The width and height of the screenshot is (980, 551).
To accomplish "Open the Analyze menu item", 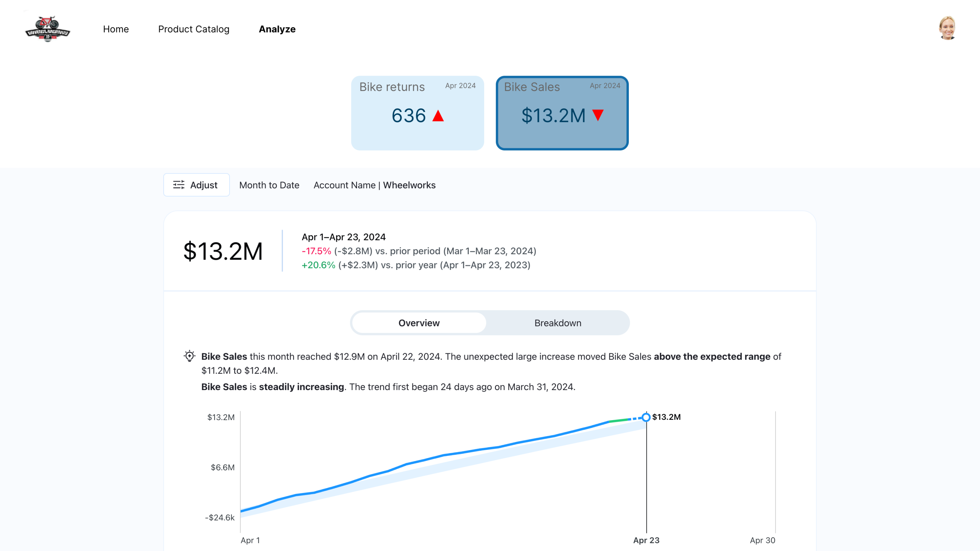I will click(x=277, y=29).
